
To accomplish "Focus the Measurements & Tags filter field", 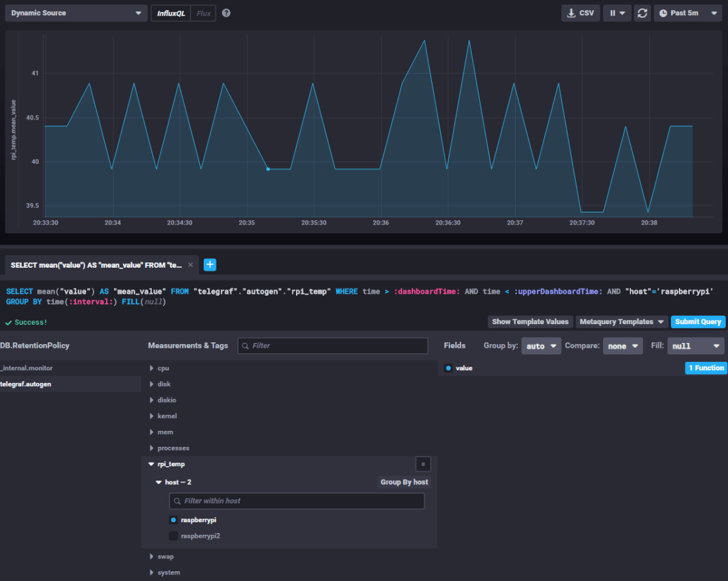I will [x=332, y=345].
